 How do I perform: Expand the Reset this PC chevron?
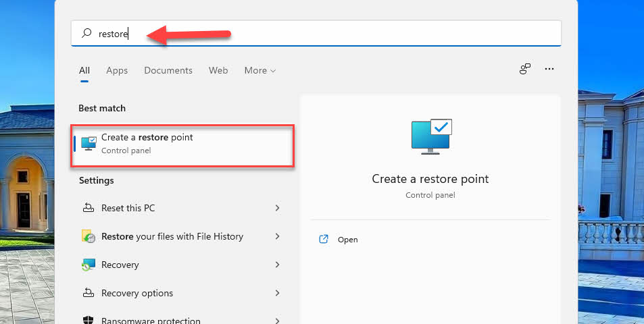(x=278, y=208)
